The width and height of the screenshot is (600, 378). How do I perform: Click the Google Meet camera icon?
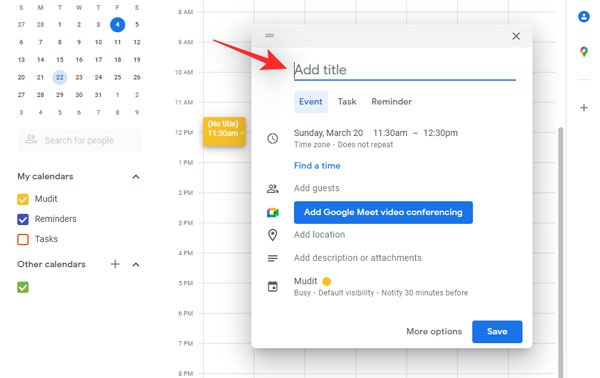[272, 212]
